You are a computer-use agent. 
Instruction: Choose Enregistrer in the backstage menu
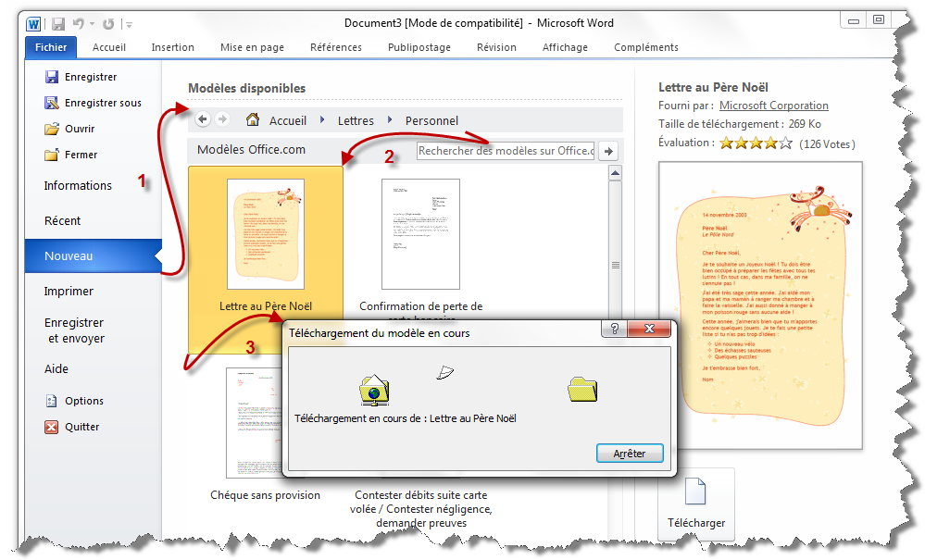coord(81,77)
